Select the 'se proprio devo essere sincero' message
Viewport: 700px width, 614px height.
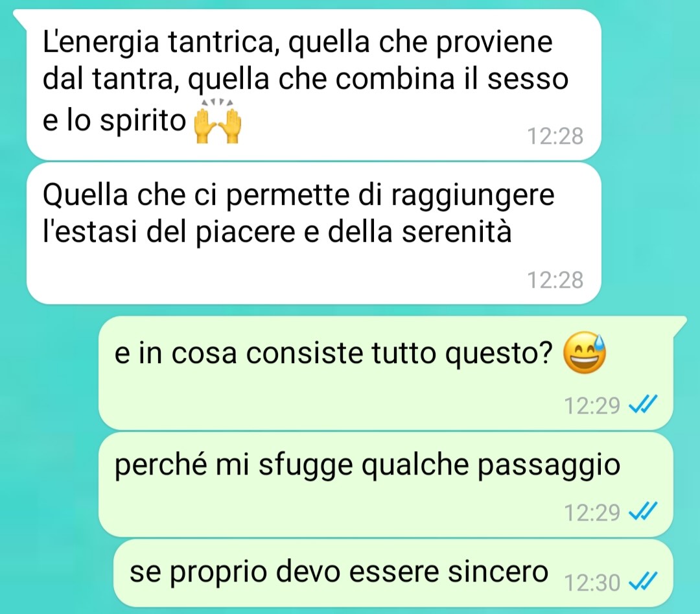tap(393, 573)
